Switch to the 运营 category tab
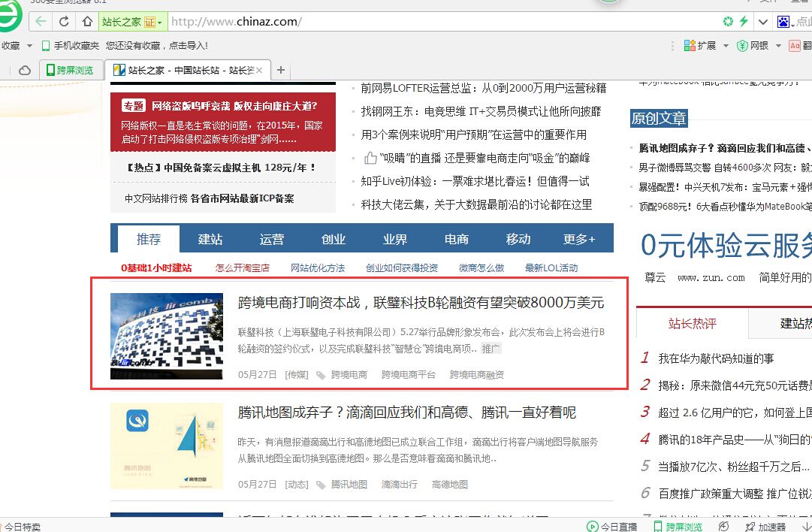 pos(272,239)
